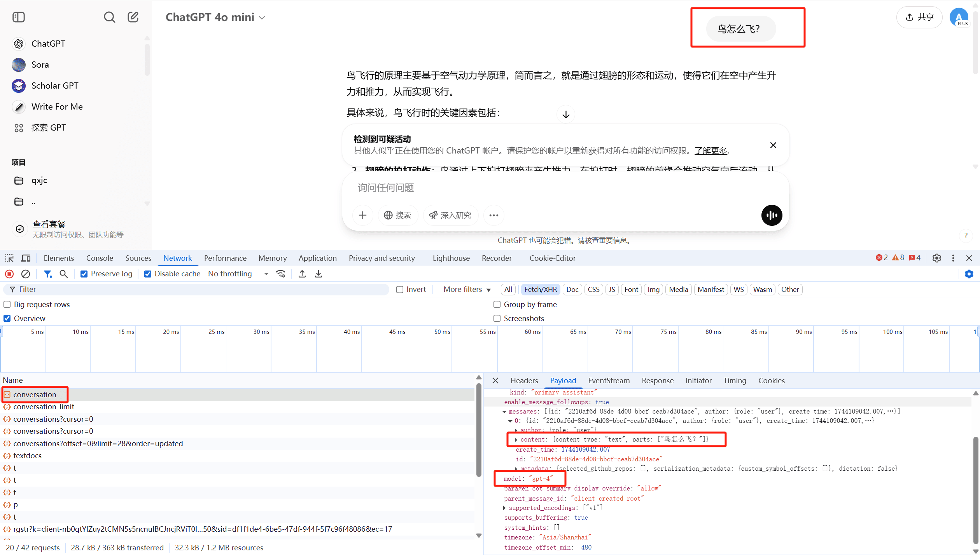Toggle Preserve log checkbox
This screenshot has width=980, height=555.
pyautogui.click(x=84, y=274)
